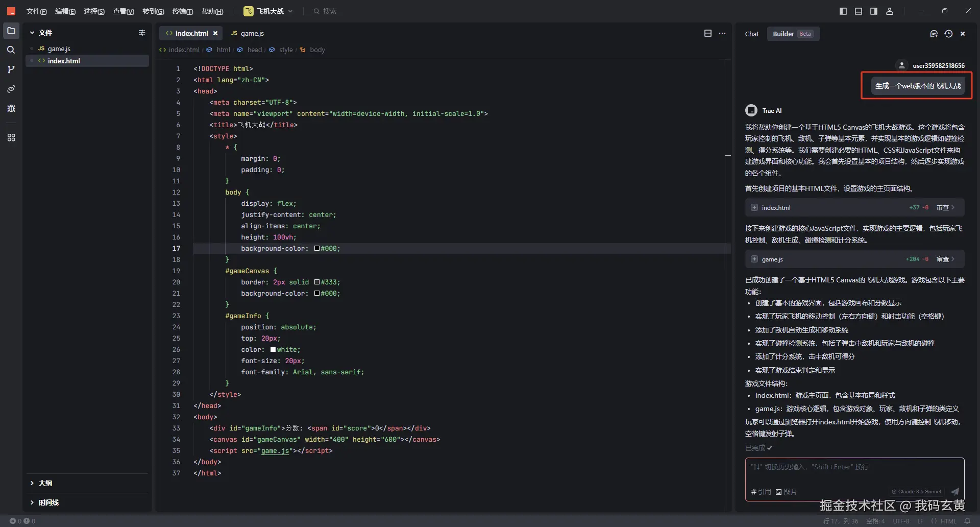Switch to the game.js editor tab
The width and height of the screenshot is (980, 527).
(x=248, y=33)
